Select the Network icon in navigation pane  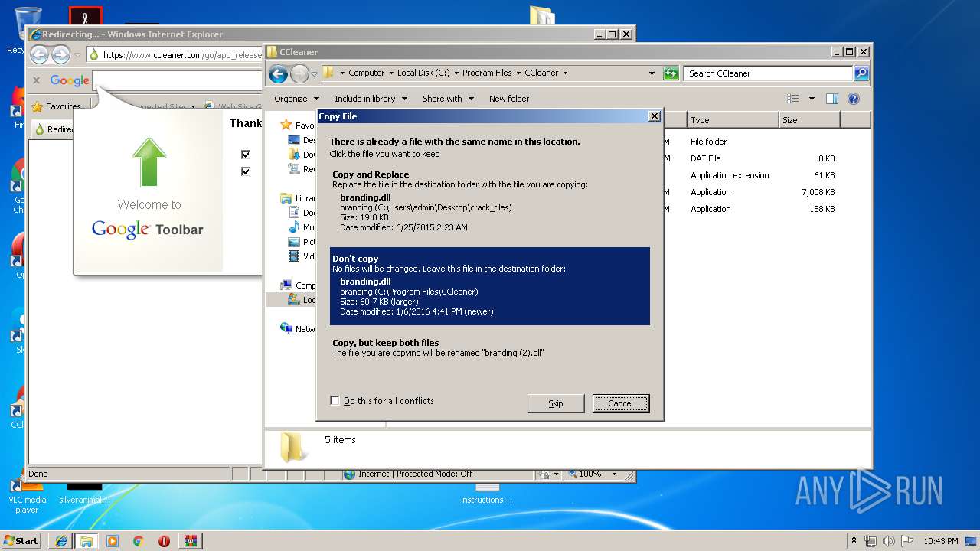pyautogui.click(x=286, y=328)
